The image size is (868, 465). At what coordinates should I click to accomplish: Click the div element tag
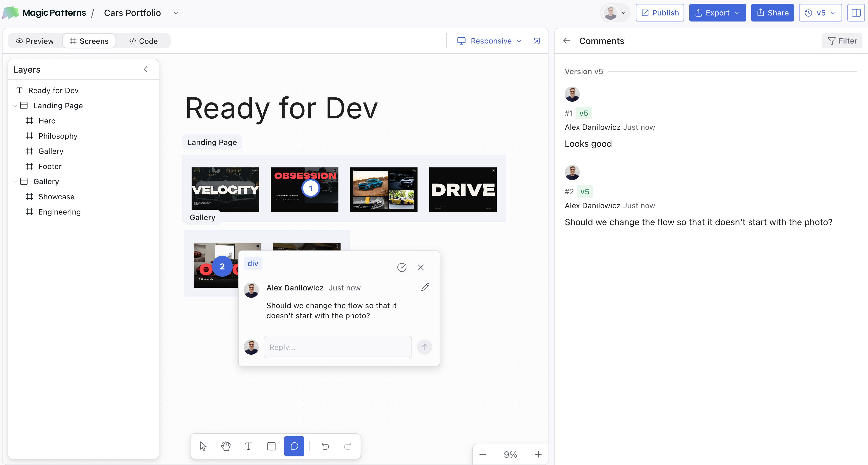253,263
